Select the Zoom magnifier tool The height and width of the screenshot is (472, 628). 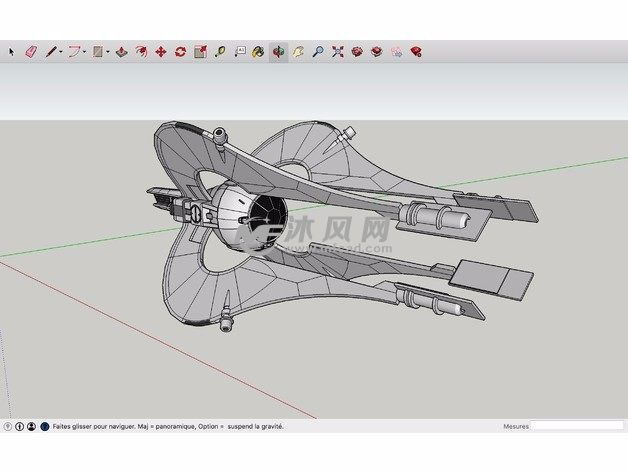click(x=318, y=51)
